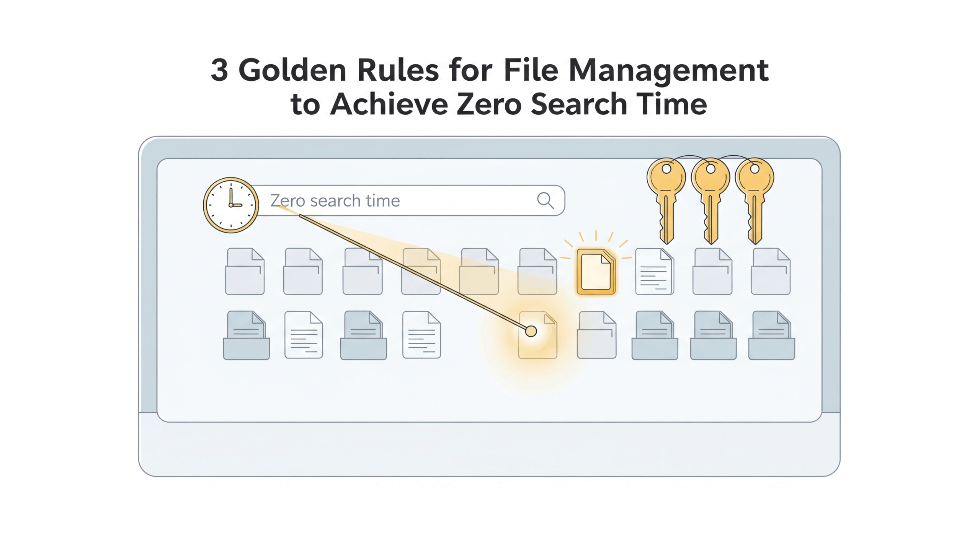Click the circular pointer tip on glowing file
The width and height of the screenshot is (980, 534).
point(531,331)
